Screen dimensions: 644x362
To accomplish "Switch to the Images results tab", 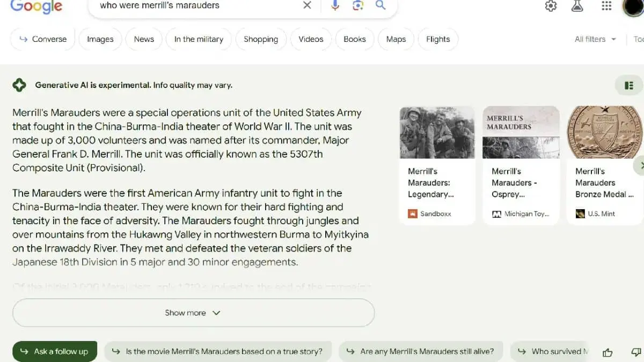I will click(100, 39).
